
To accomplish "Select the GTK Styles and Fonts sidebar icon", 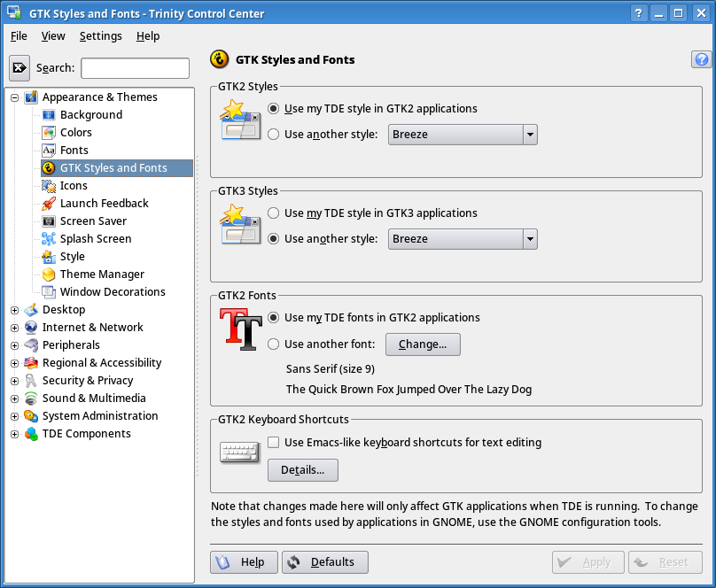I will coord(49,167).
